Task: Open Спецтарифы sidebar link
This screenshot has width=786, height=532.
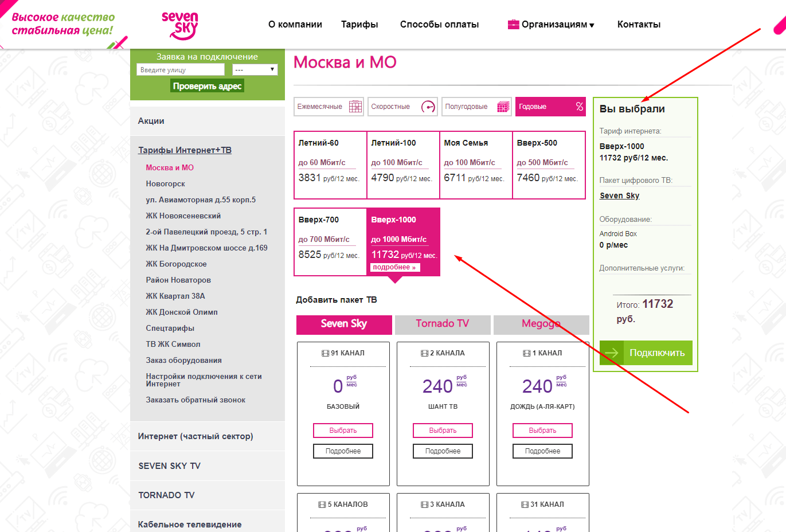Action: [170, 328]
